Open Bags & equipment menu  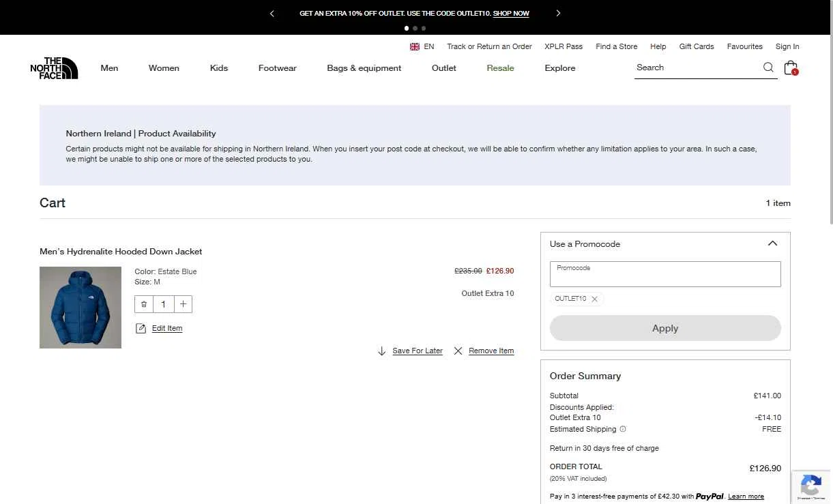tap(364, 68)
